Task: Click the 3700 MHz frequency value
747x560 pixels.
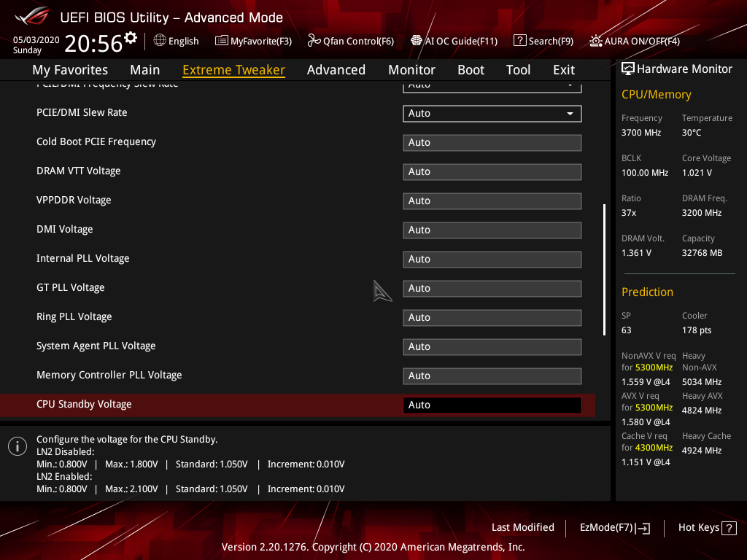Action: tap(640, 133)
